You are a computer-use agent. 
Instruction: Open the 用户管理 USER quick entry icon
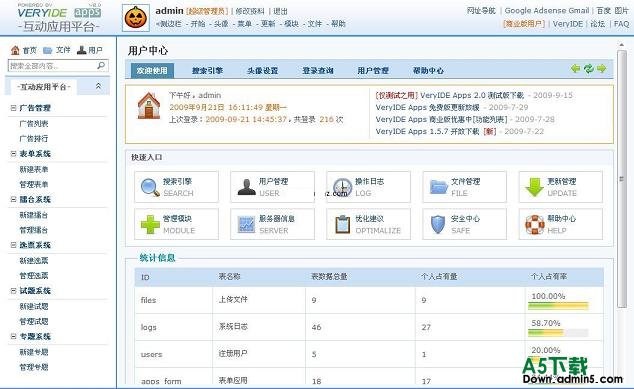(x=247, y=187)
